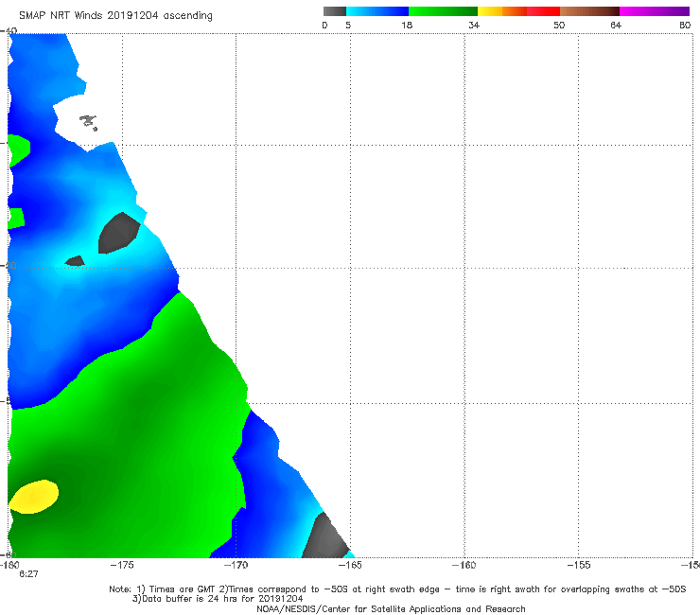Click the yellow high-wind patch on the map
Image resolution: width=700 pixels, height=615 pixels.
click(x=34, y=497)
